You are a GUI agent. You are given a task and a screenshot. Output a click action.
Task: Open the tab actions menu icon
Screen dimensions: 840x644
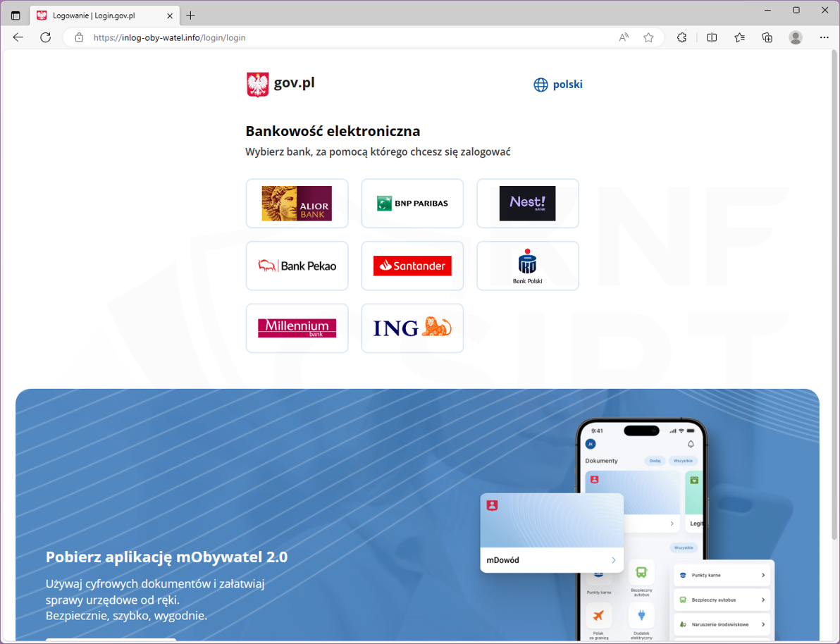point(16,16)
